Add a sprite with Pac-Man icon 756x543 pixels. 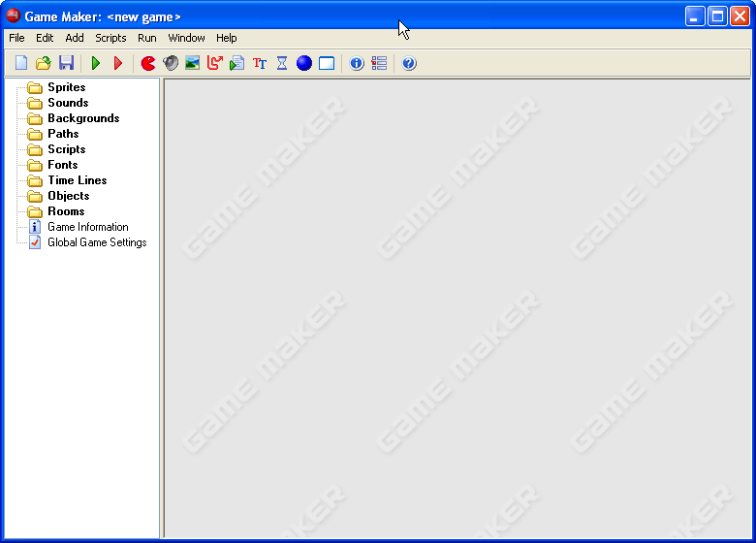click(148, 63)
